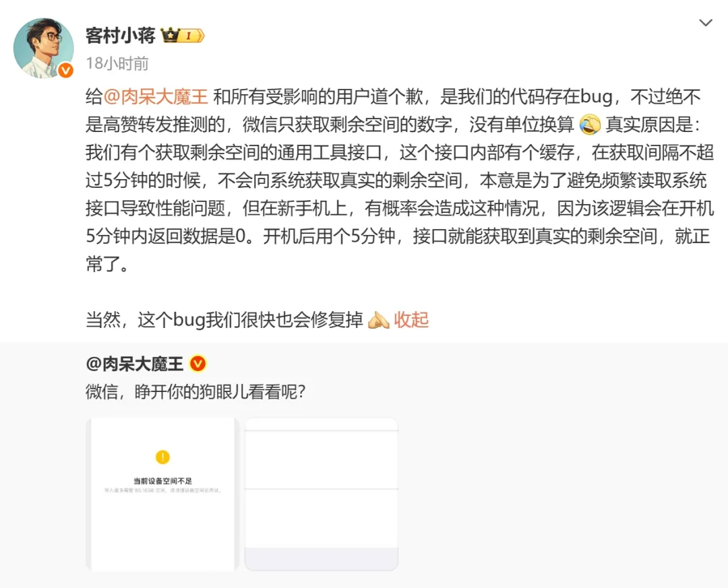Click the line 当然，这个bug我们很快也会修复掉
Image resolution: width=728 pixels, height=588 pixels.
point(224,320)
